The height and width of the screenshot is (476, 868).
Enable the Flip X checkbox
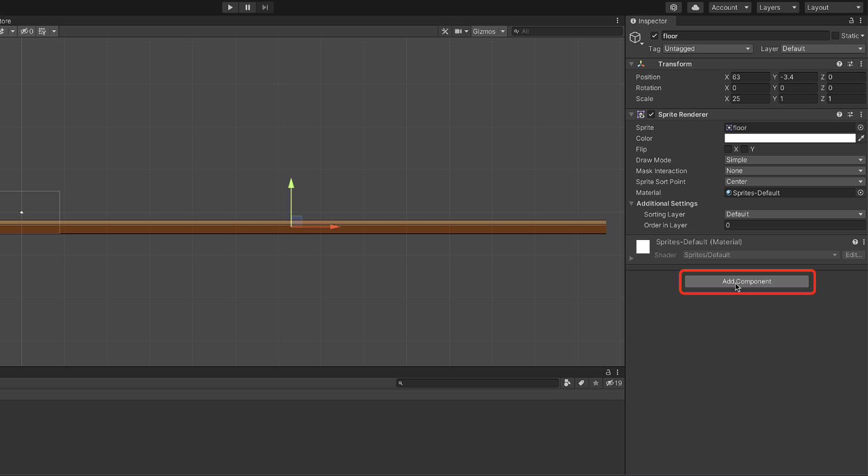[728, 149]
